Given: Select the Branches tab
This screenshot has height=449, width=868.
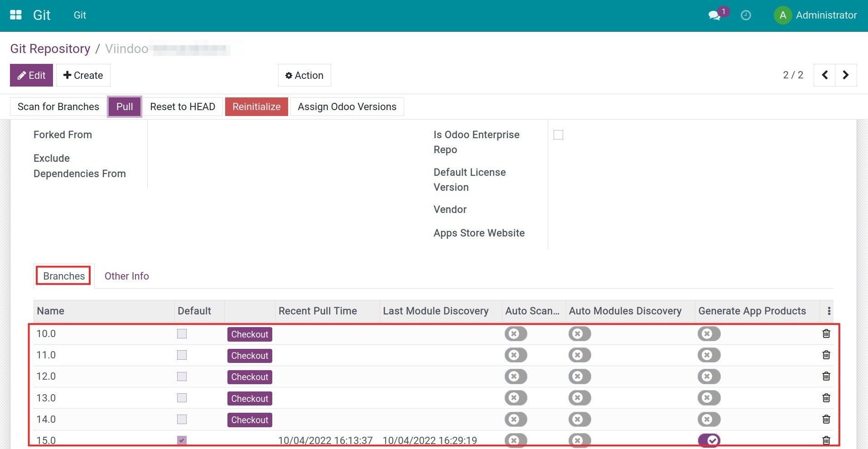Looking at the screenshot, I should click(x=64, y=276).
